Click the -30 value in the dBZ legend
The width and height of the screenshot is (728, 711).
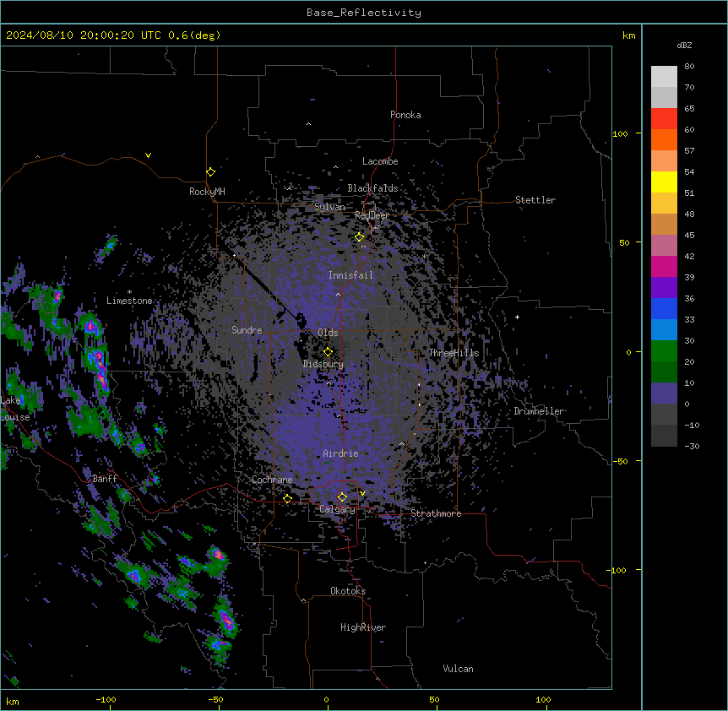point(692,446)
